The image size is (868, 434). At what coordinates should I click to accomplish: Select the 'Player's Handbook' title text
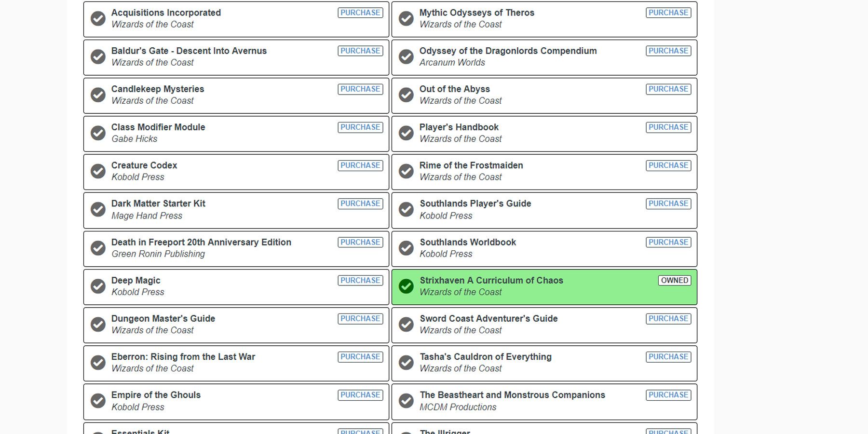(459, 127)
